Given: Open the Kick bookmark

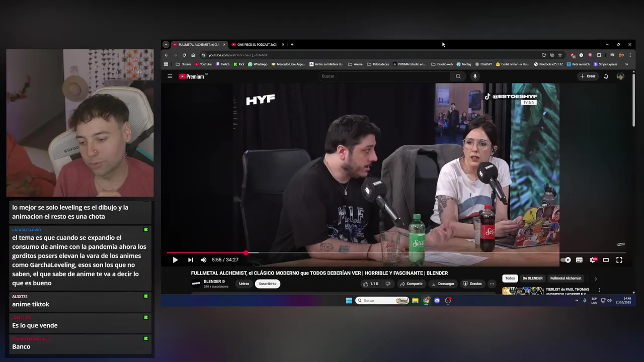Looking at the screenshot, I should [x=239, y=64].
